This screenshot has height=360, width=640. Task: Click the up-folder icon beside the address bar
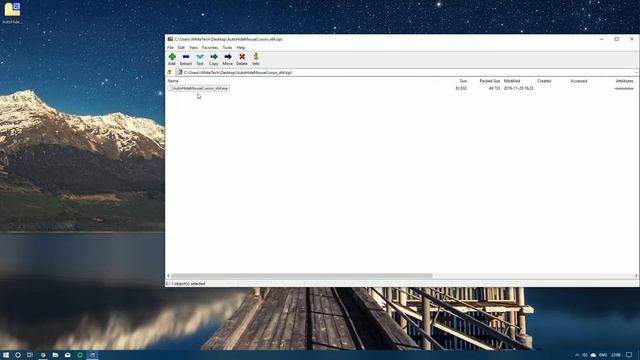click(x=169, y=72)
